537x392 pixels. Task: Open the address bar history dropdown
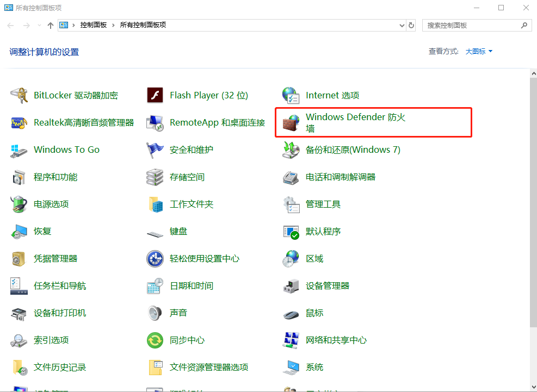pyautogui.click(x=402, y=25)
